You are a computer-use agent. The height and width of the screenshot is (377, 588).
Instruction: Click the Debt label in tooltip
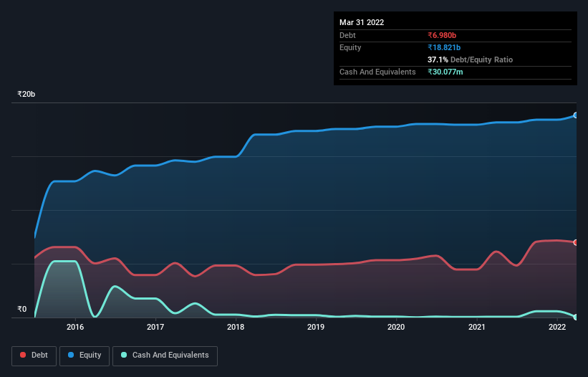347,35
